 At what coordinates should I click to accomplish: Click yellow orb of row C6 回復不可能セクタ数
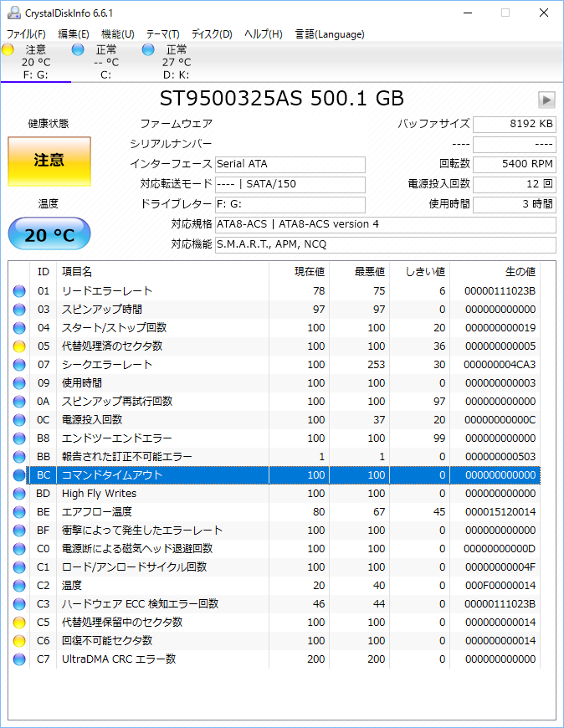click(x=19, y=641)
